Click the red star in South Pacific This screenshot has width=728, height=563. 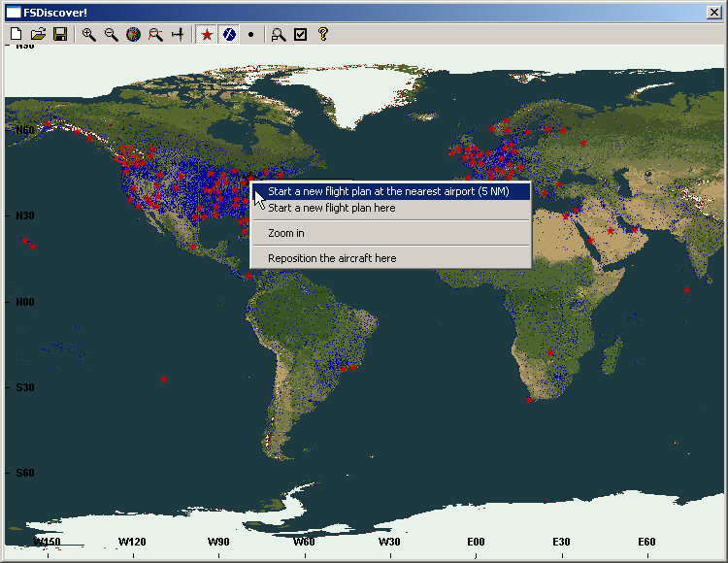click(163, 379)
